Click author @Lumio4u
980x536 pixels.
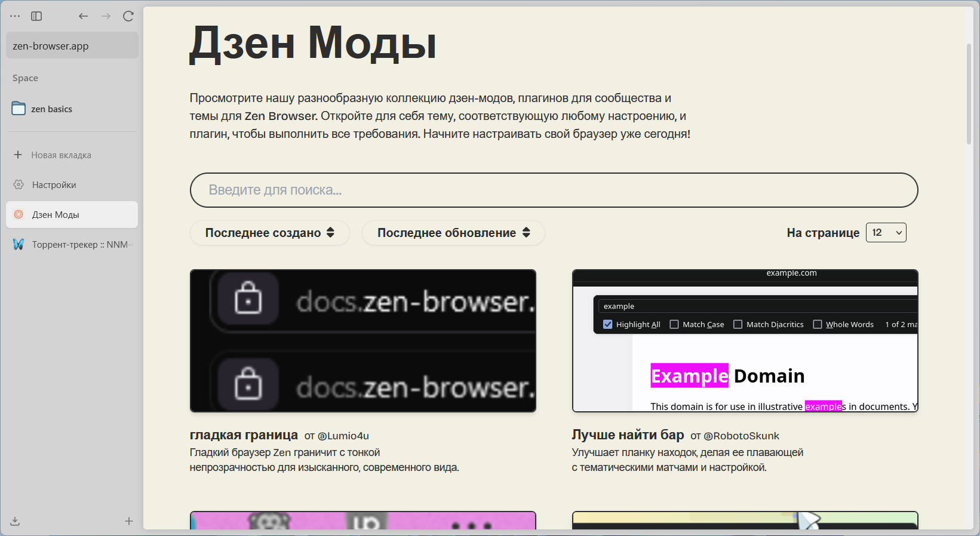pyautogui.click(x=343, y=436)
